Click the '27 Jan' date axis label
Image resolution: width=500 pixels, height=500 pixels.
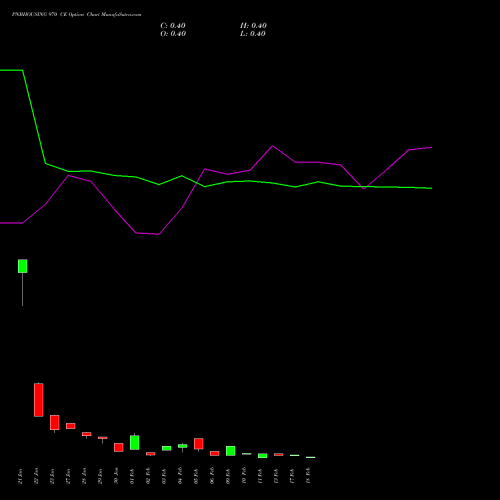68,476
